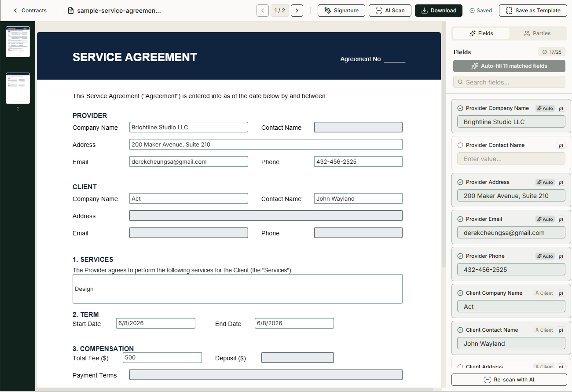
Task: Switch to the Parties tab
Action: click(537, 33)
